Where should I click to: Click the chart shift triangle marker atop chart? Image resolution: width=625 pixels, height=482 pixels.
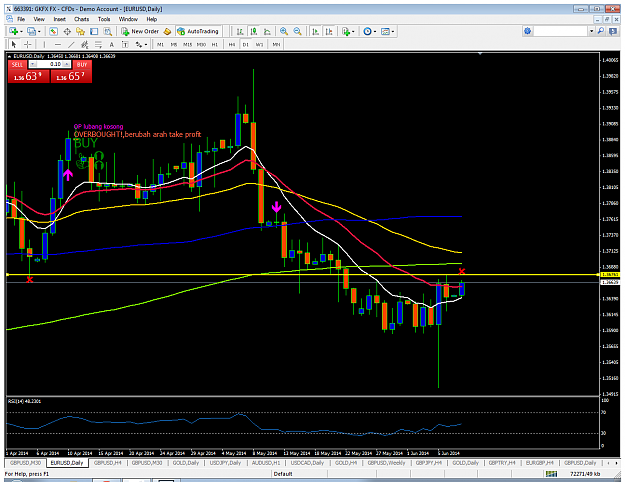click(480, 53)
